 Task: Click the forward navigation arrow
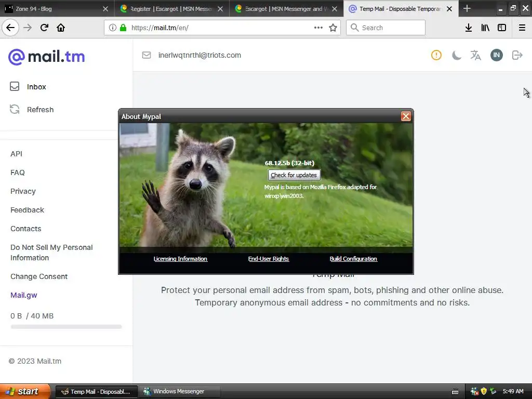pyautogui.click(x=28, y=28)
